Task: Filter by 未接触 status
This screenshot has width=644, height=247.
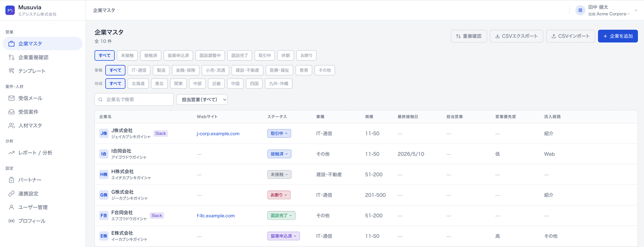Action: [x=127, y=55]
